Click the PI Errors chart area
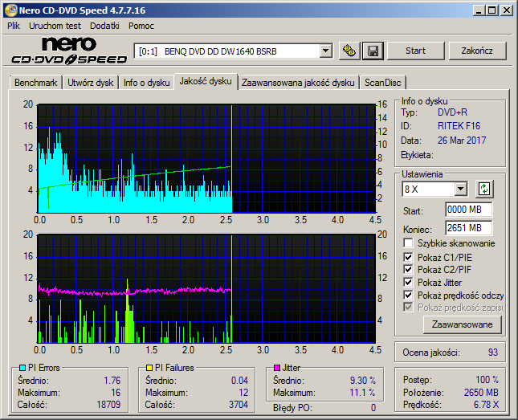 click(x=206, y=159)
